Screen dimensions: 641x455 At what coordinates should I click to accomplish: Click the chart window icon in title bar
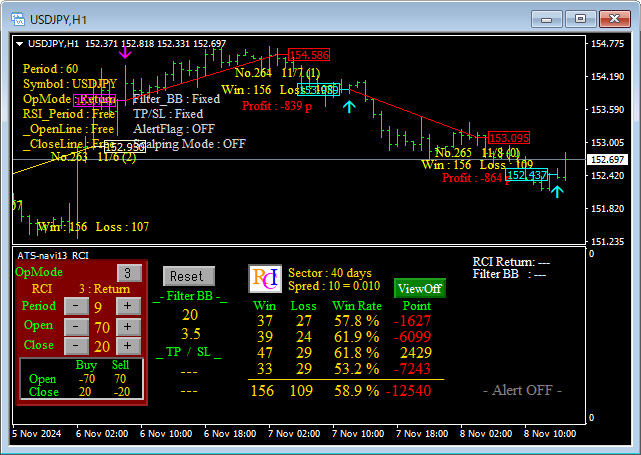click(18, 19)
